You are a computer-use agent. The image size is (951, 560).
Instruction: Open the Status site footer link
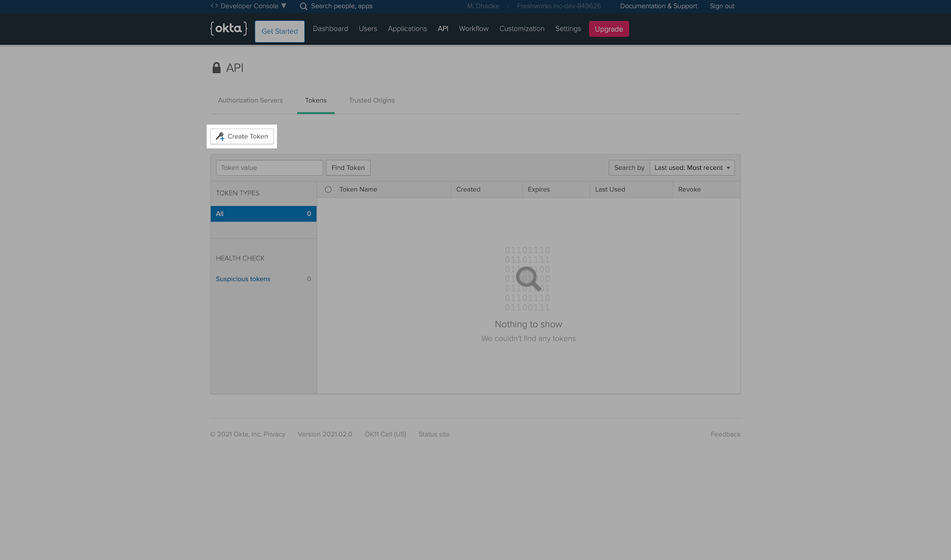[x=434, y=435]
